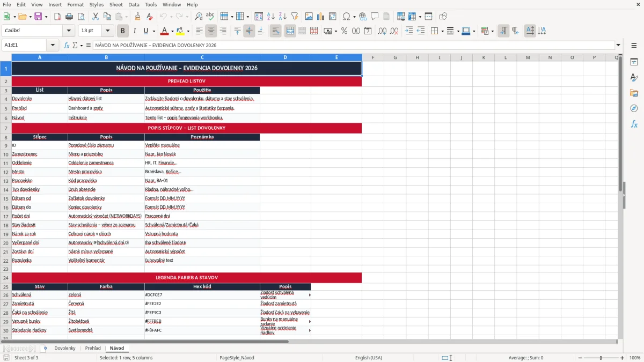The image size is (644, 362).
Task: Open the sidebar Gallery panel
Action: [x=634, y=93]
